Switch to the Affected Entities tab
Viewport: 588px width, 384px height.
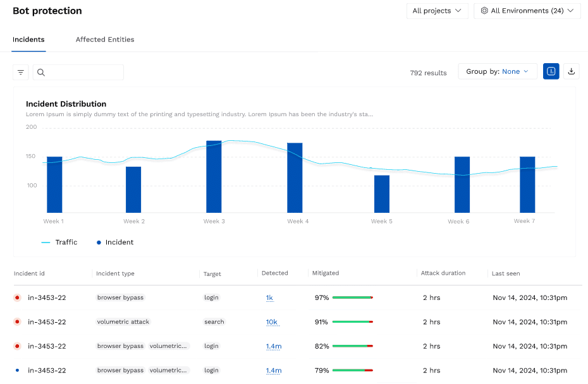105,39
